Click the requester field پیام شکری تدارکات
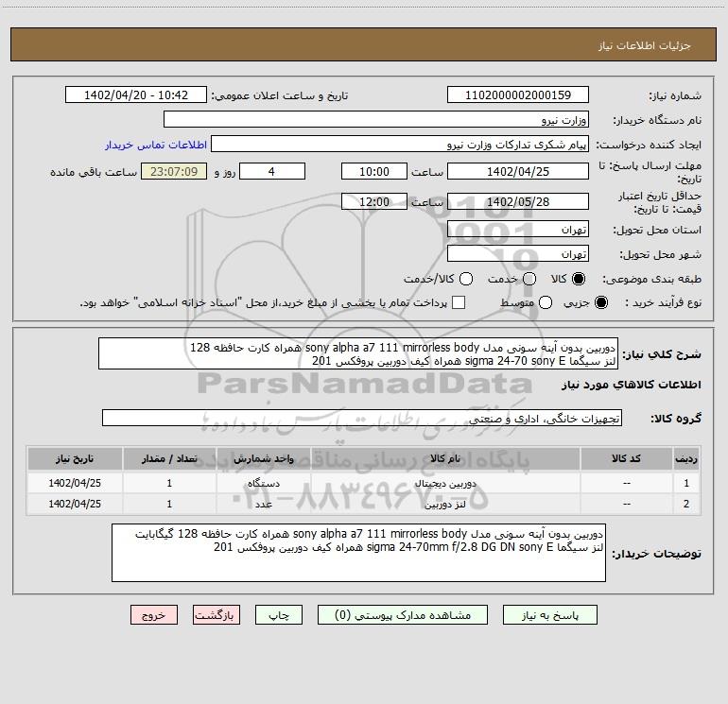Viewport: 728px width, 704px height. [x=400, y=145]
